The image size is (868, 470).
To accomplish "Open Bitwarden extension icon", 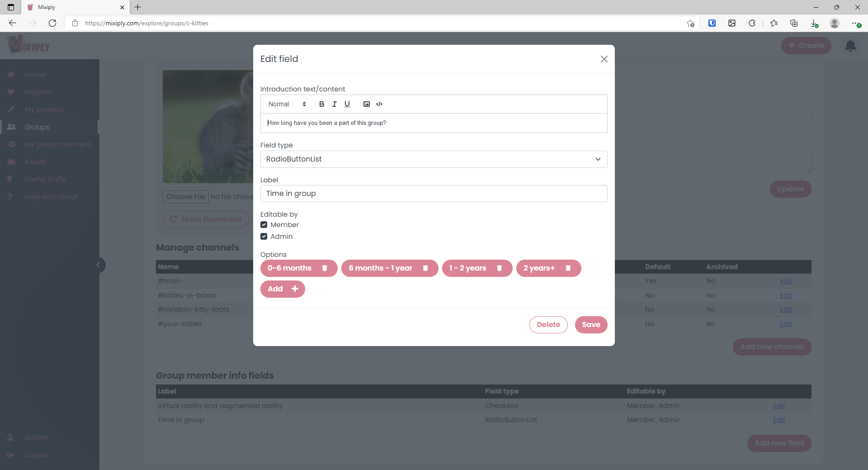I will (x=712, y=23).
